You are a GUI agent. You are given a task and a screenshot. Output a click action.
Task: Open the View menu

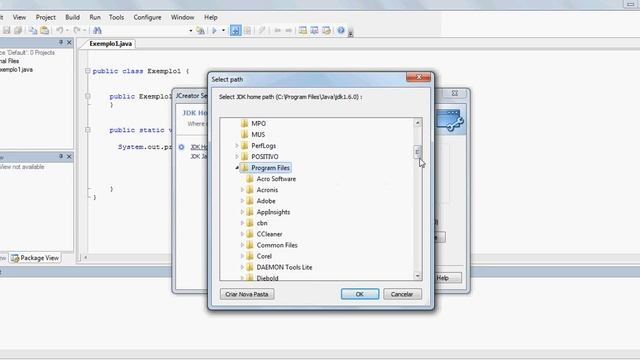click(19, 17)
